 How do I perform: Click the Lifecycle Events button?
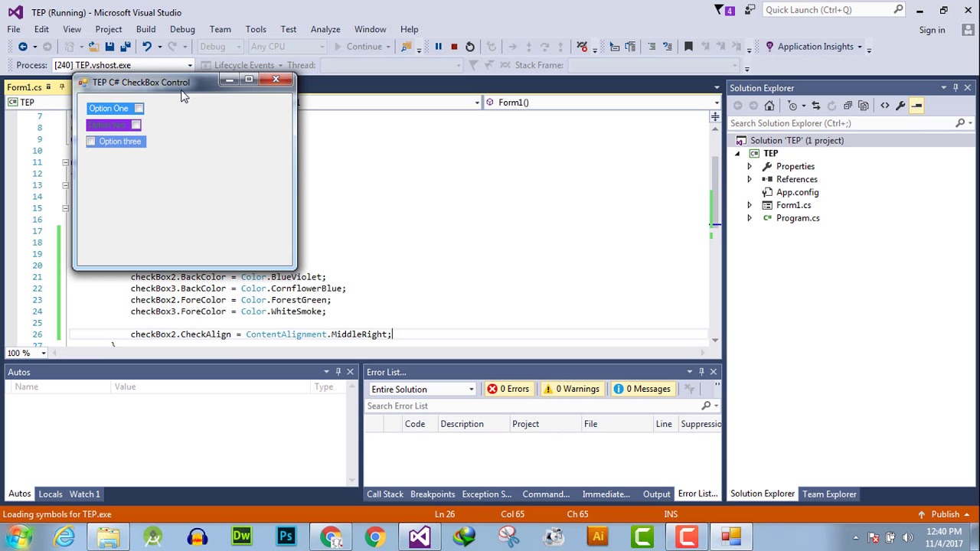(x=243, y=65)
